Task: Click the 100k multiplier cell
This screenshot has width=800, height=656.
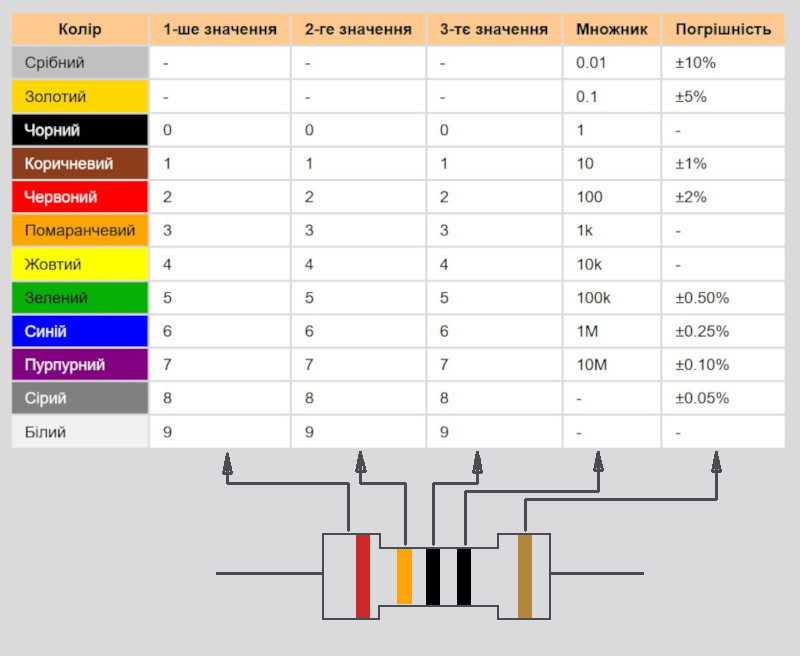Action: point(612,298)
